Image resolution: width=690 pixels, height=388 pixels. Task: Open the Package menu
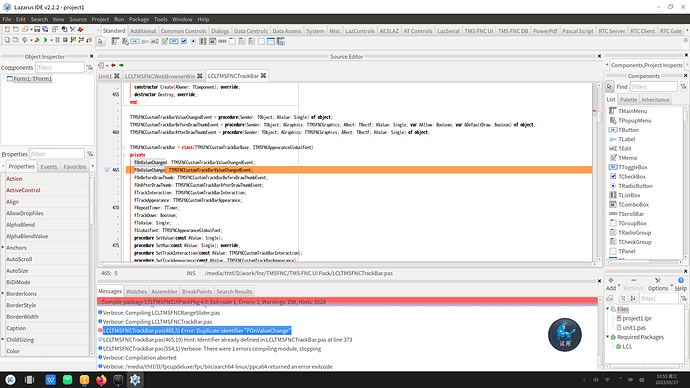click(x=139, y=19)
